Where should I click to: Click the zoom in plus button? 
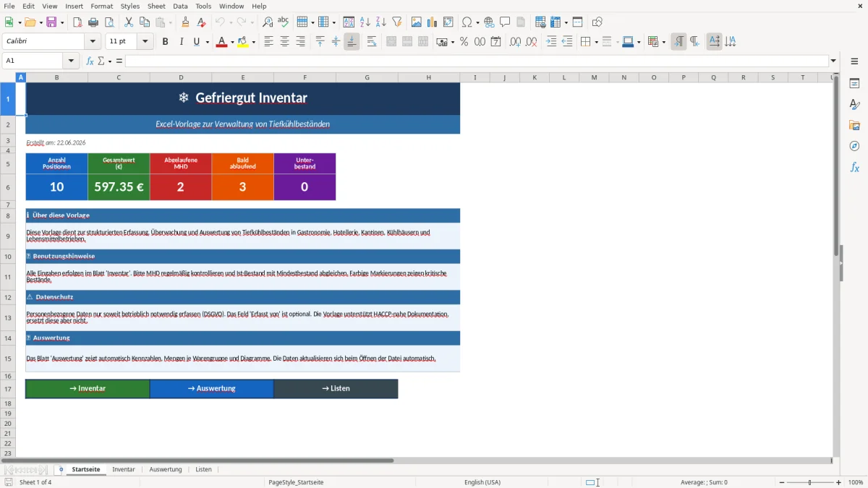839,482
